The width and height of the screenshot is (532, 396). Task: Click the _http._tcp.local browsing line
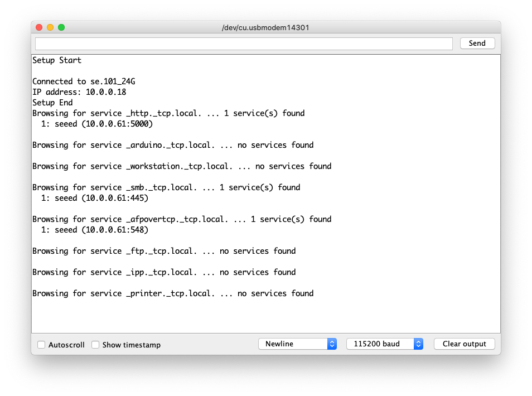tap(168, 113)
